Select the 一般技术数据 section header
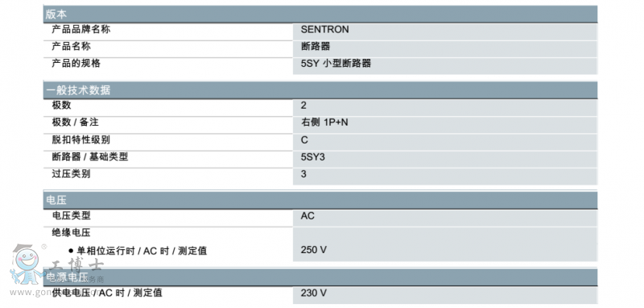 tap(320, 90)
